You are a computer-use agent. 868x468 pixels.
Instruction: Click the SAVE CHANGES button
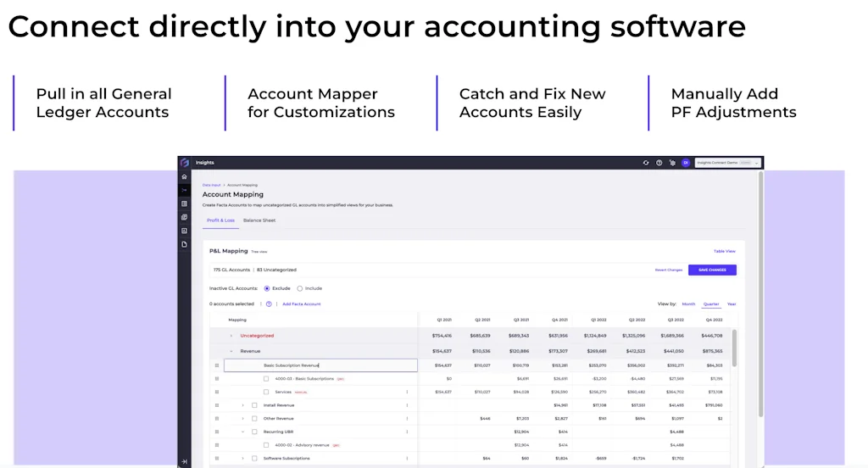[x=712, y=270]
